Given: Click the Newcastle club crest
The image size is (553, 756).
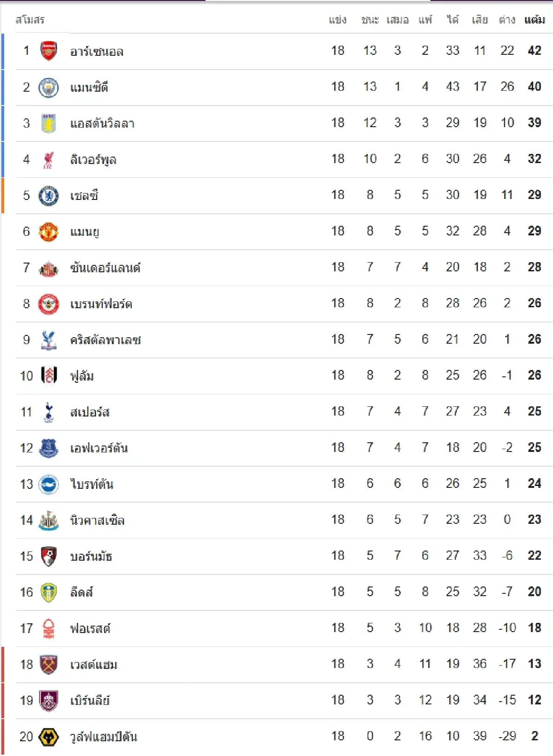Looking at the screenshot, I should (x=48, y=520).
